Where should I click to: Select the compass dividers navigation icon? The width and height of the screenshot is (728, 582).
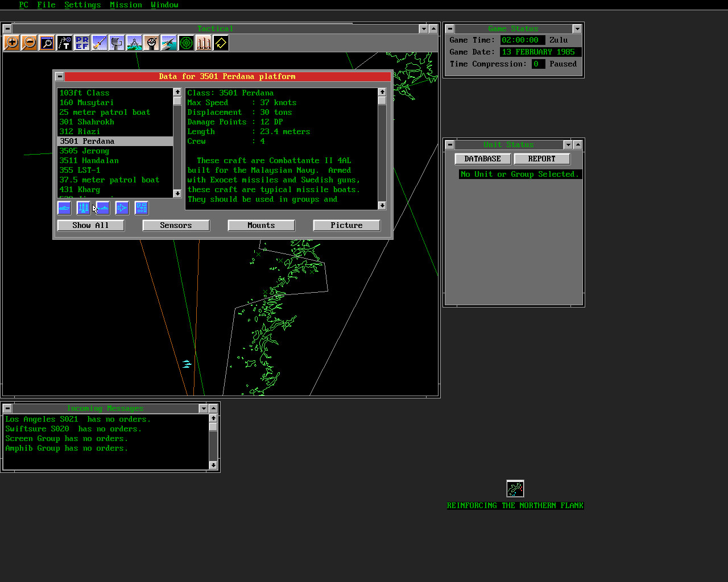134,43
